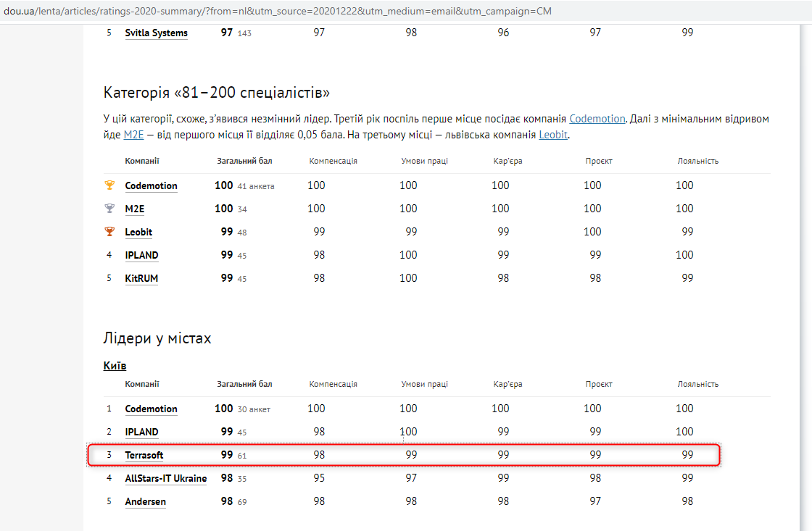Viewport: 812px width, 531px height.
Task: Click KitRUM's «100» Умови праці score
Action: point(408,278)
